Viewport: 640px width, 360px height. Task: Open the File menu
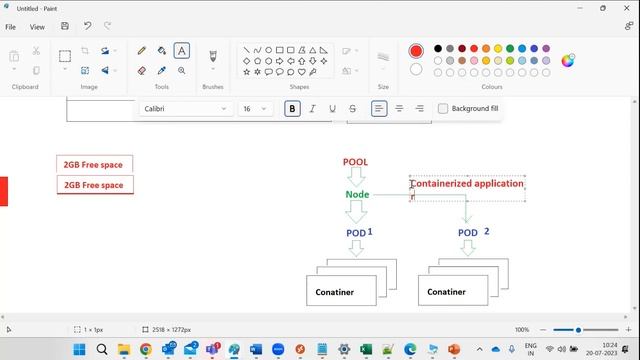click(x=11, y=27)
